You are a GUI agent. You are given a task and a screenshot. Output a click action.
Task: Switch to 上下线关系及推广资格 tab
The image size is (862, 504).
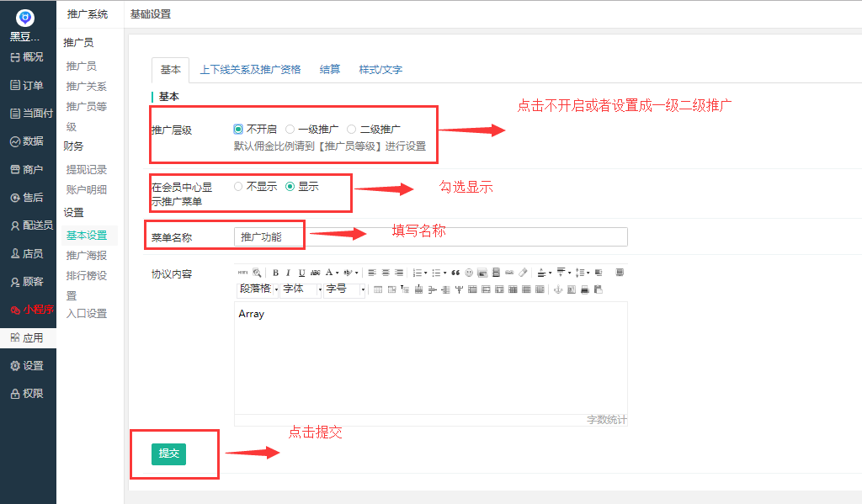(x=250, y=70)
